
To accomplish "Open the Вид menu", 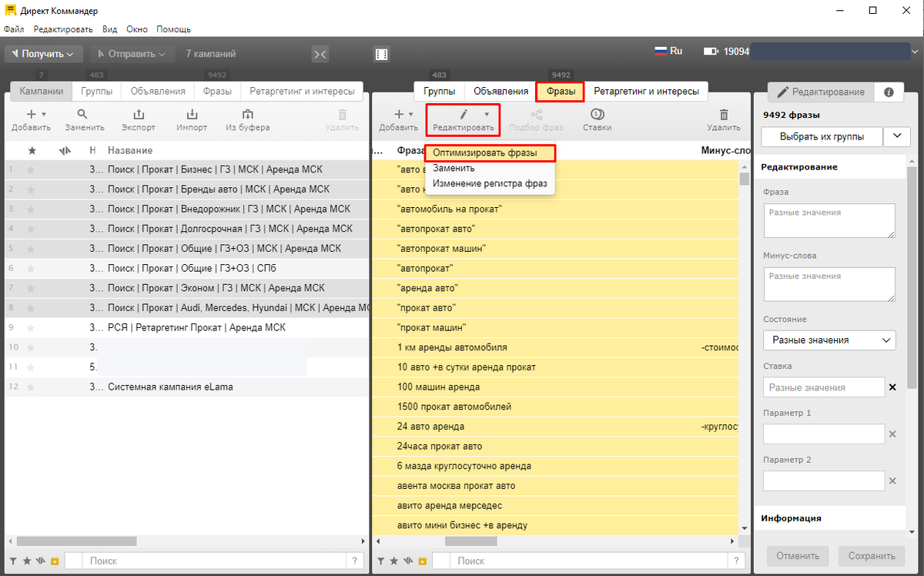I will [110, 29].
